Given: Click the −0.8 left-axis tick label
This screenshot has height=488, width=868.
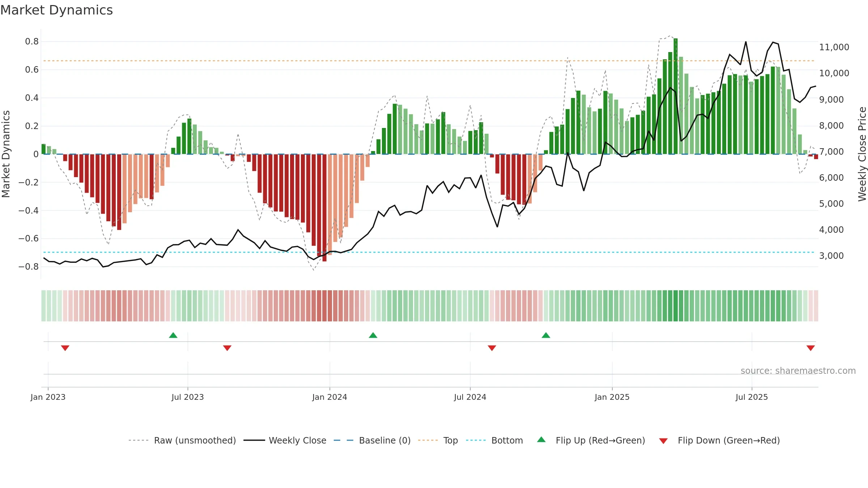Looking at the screenshot, I should coord(29,267).
